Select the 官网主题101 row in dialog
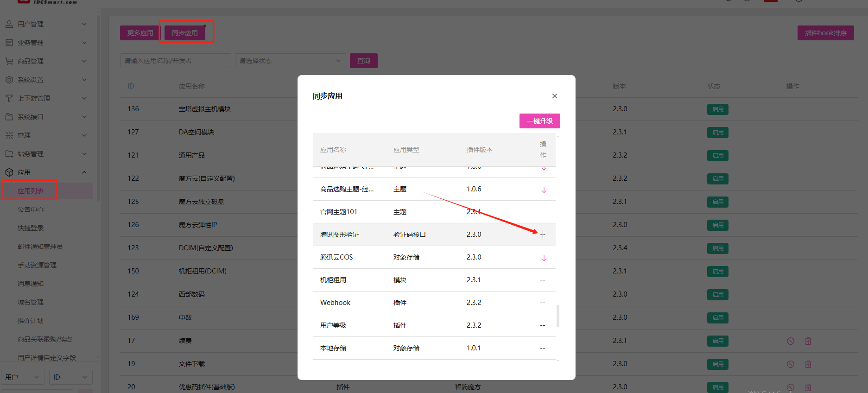Screen dimensions: 868x393 [434, 212]
